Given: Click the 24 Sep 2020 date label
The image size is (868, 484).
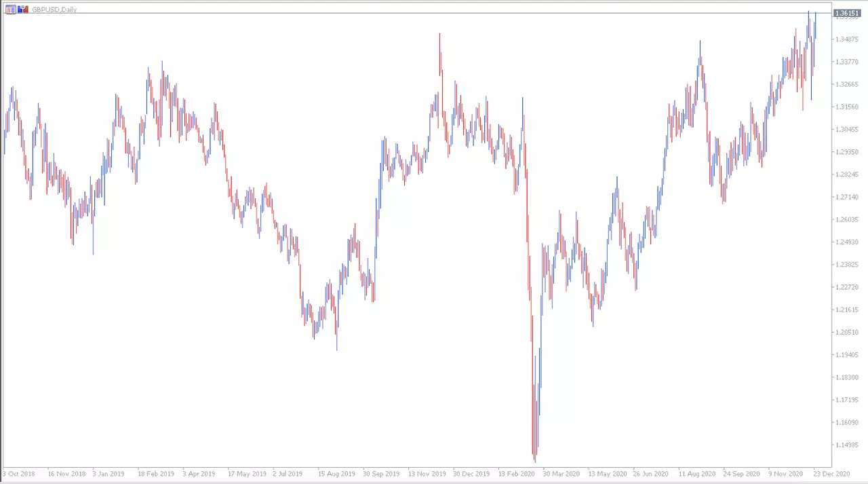Looking at the screenshot, I should 741,473.
